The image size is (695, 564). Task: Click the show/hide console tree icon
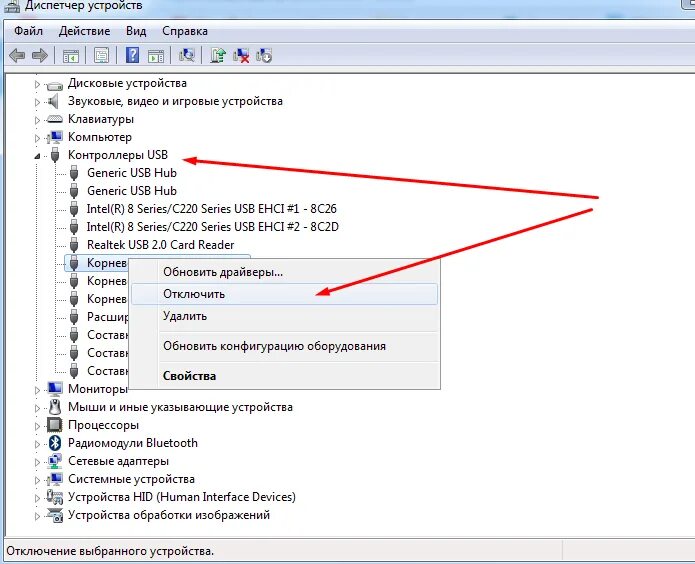pos(71,56)
